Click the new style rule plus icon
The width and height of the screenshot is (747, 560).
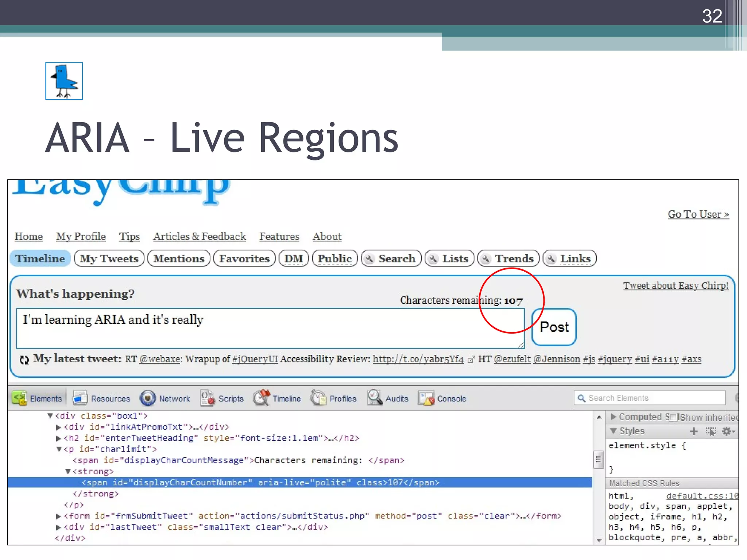click(x=694, y=431)
